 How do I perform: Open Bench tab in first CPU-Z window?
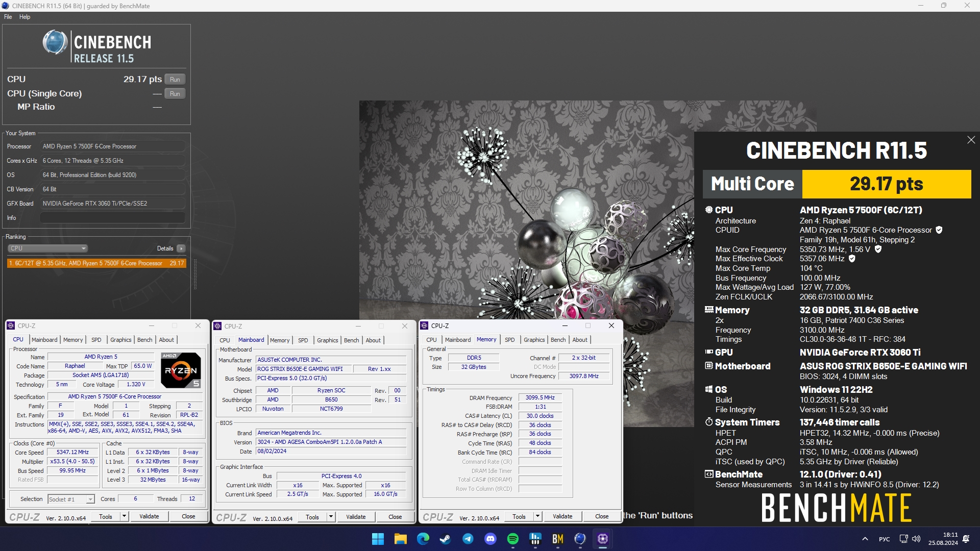coord(145,340)
